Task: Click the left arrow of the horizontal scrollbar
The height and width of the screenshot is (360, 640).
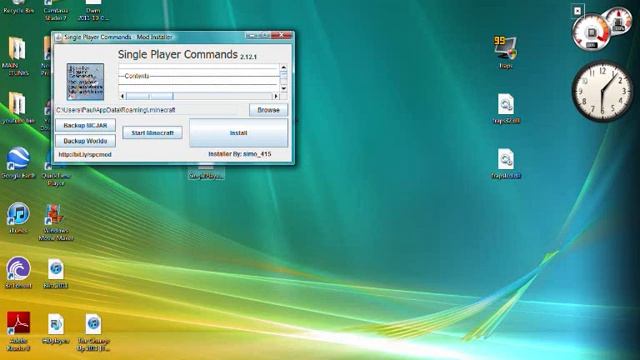Action: [122, 96]
